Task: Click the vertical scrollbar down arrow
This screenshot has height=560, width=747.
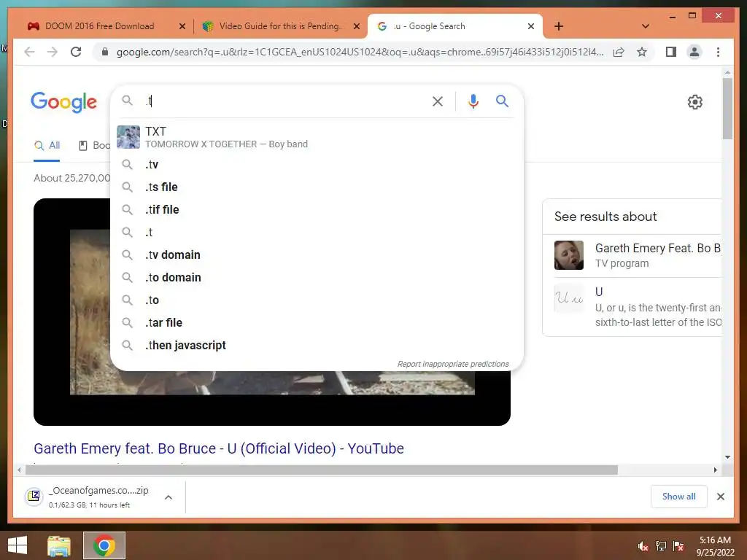Action: pyautogui.click(x=727, y=457)
